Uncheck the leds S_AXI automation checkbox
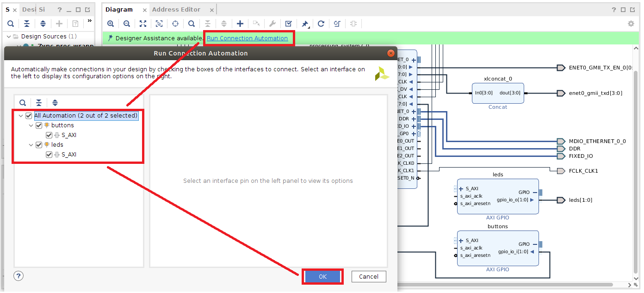 (x=49, y=154)
